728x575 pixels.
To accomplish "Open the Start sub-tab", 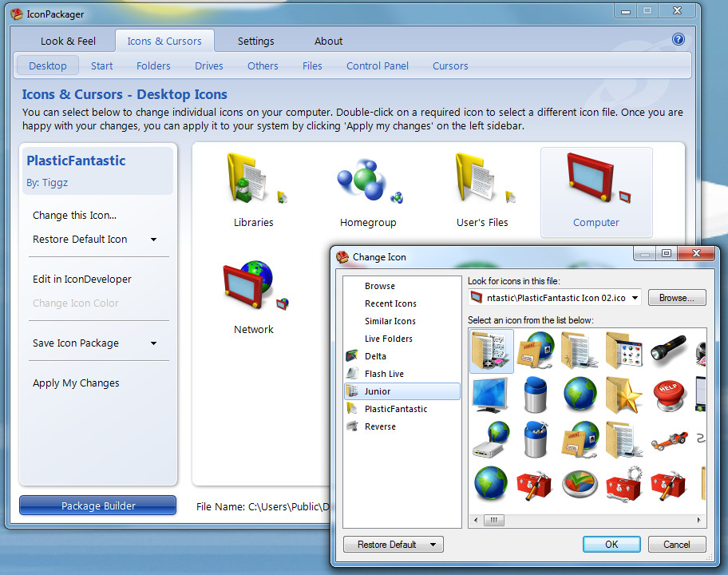I will [x=101, y=66].
